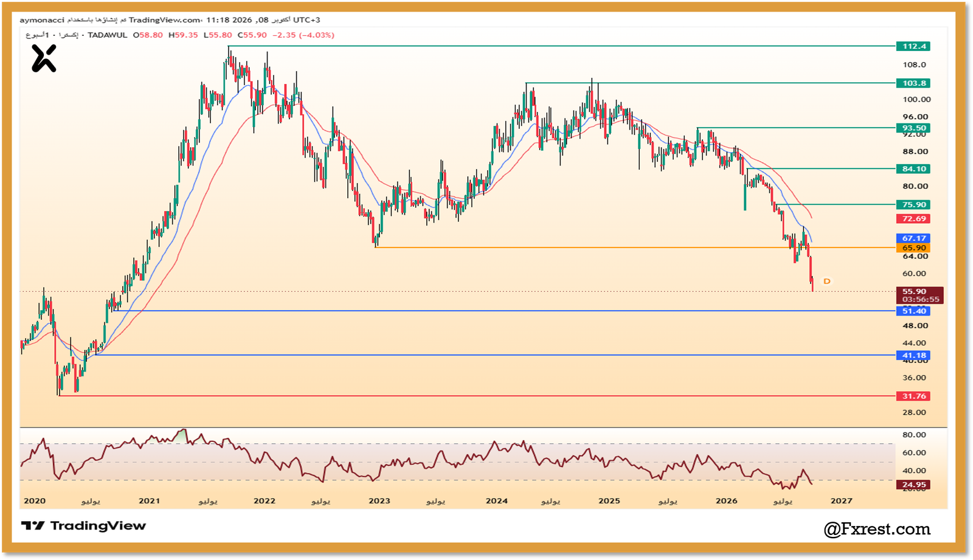Click the countdown timer 03:56:55
Viewport: 973px width, 560px height.
[920, 299]
